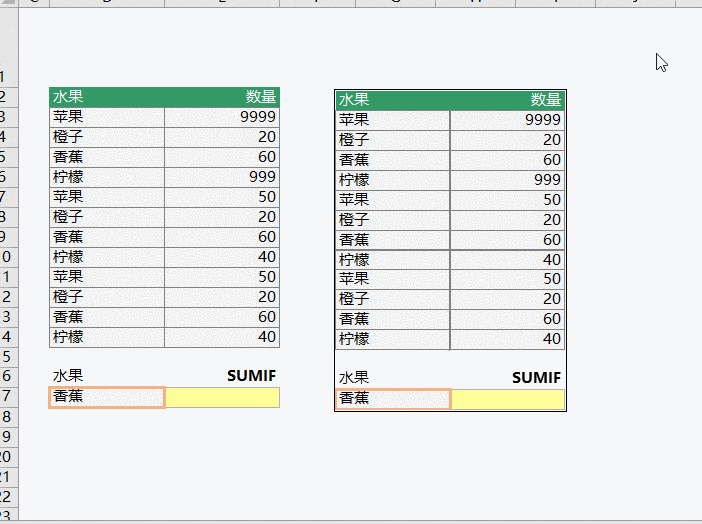
Task: Select the yellow SUMIF result cell under the right table
Action: [x=508, y=399]
